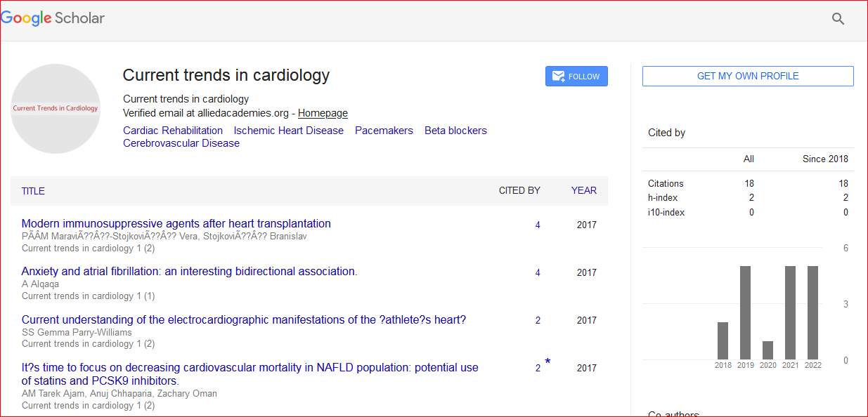The height and width of the screenshot is (417, 868).
Task: Open the Current Trends in Cardiology profile picture
Action: [56, 109]
